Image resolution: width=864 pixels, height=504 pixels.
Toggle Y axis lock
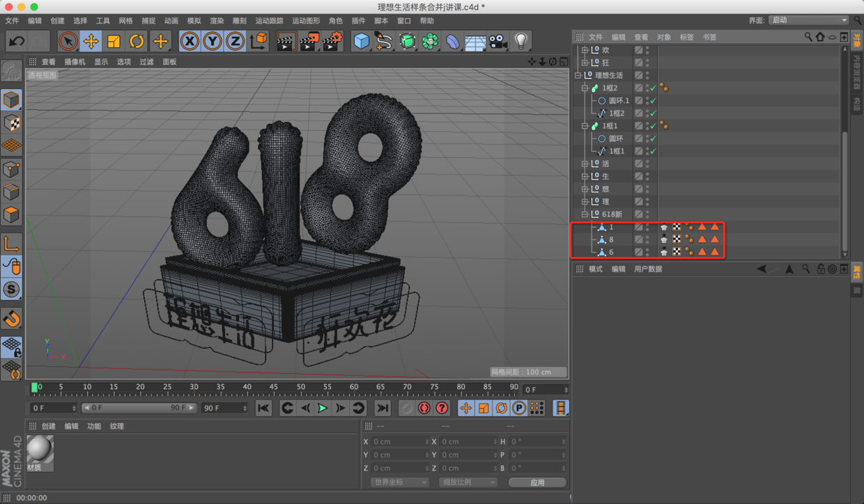(x=213, y=41)
